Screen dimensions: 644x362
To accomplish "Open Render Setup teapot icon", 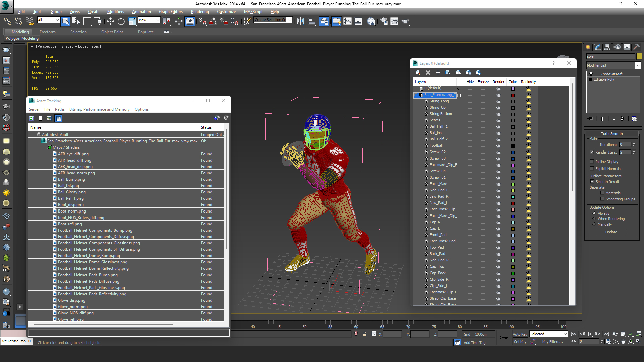I will point(384,21).
